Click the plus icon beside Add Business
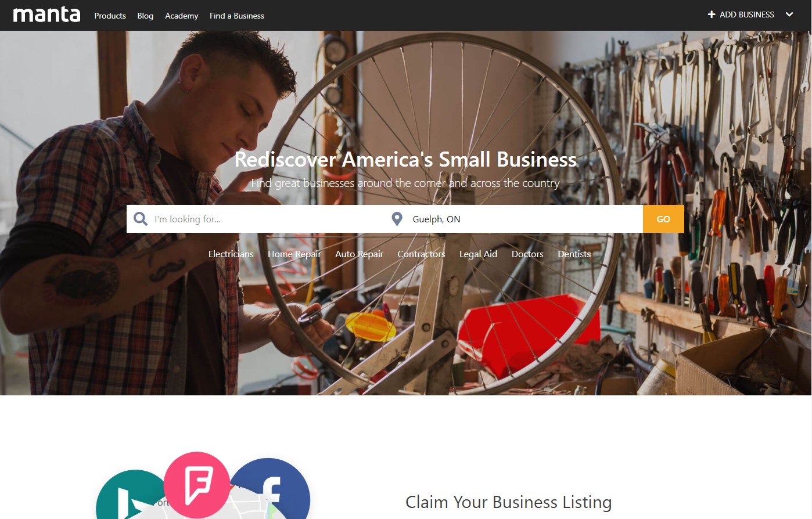The image size is (812, 519). (711, 15)
